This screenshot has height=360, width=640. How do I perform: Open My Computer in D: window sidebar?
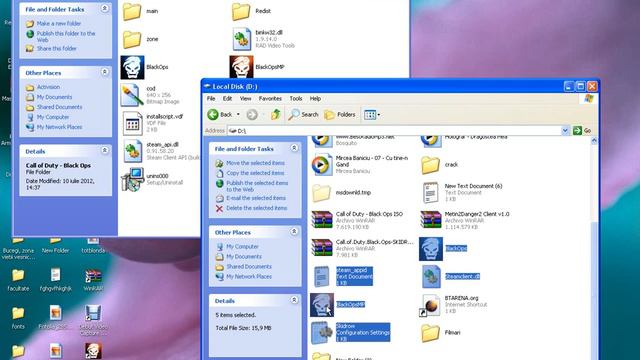point(242,247)
